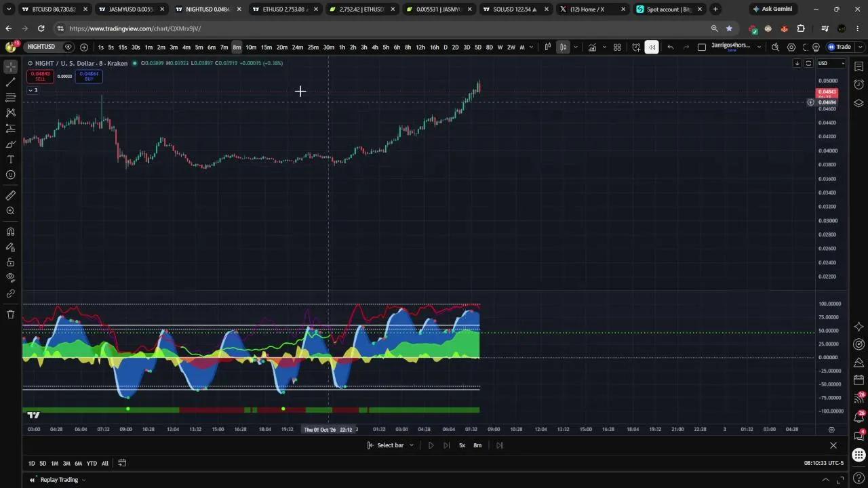Open quick search in toolbar

(775, 47)
